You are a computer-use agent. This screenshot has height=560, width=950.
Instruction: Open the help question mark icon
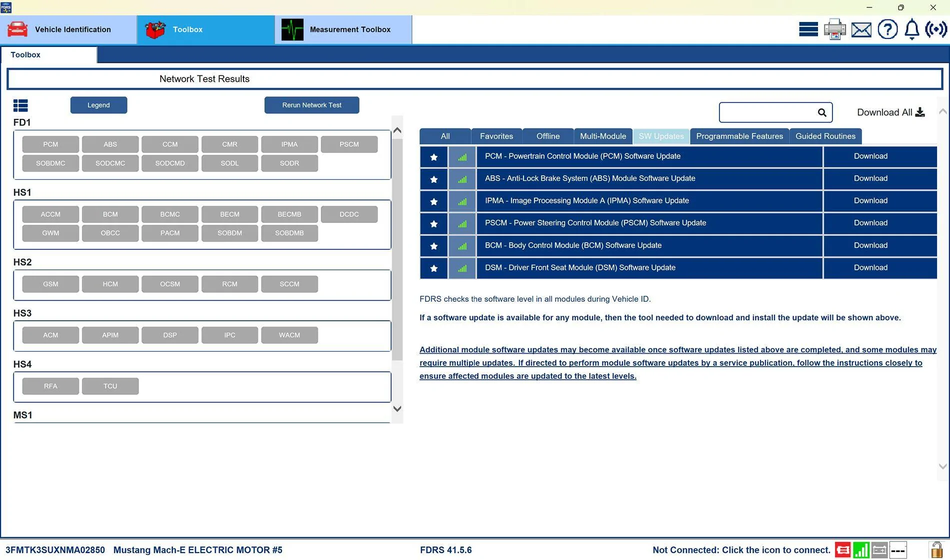point(888,29)
